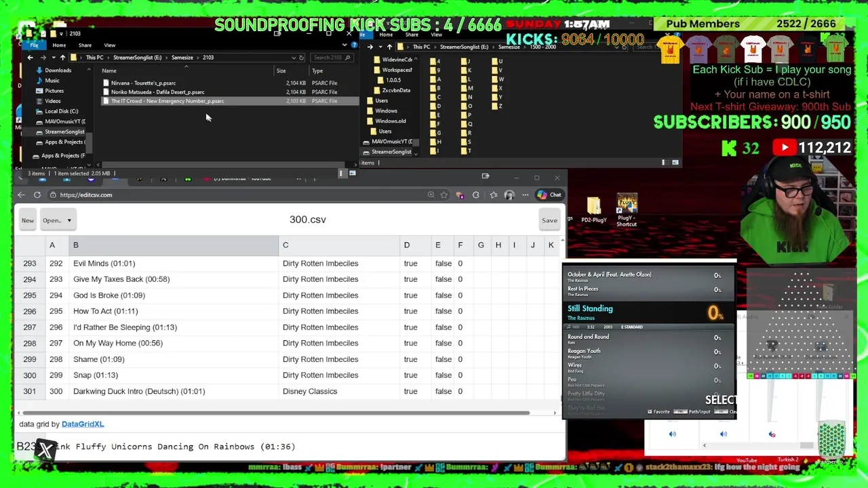The height and width of the screenshot is (488, 868).
Task: Click the favorite star in address bar
Action: coord(443,195)
